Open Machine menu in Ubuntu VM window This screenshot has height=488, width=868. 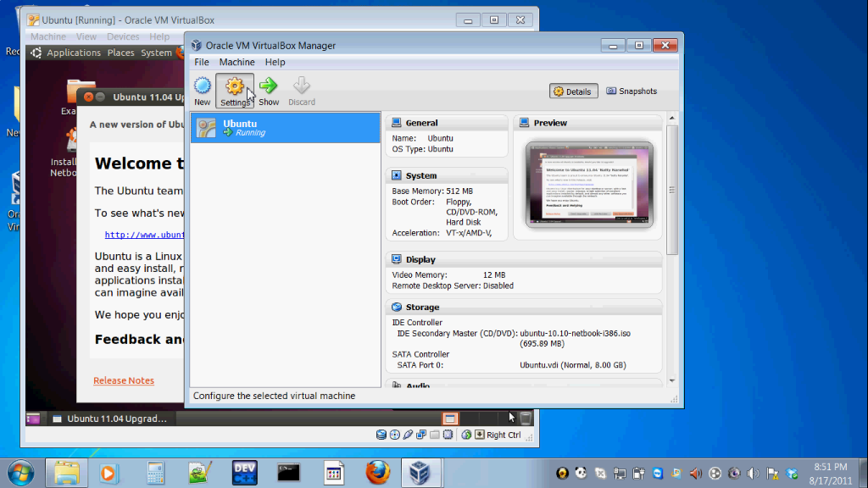48,36
